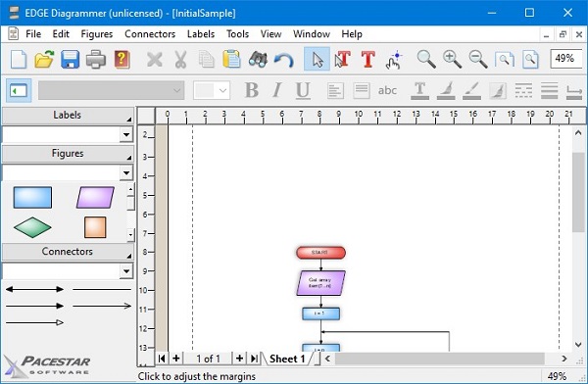Open the Window menu
Viewport: 588px width, 384px height.
(312, 34)
